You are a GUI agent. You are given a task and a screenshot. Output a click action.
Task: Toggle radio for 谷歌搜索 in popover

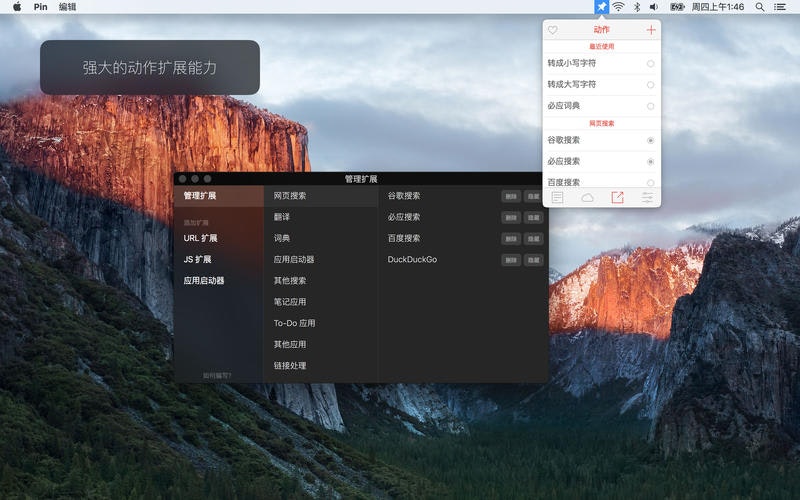(651, 140)
